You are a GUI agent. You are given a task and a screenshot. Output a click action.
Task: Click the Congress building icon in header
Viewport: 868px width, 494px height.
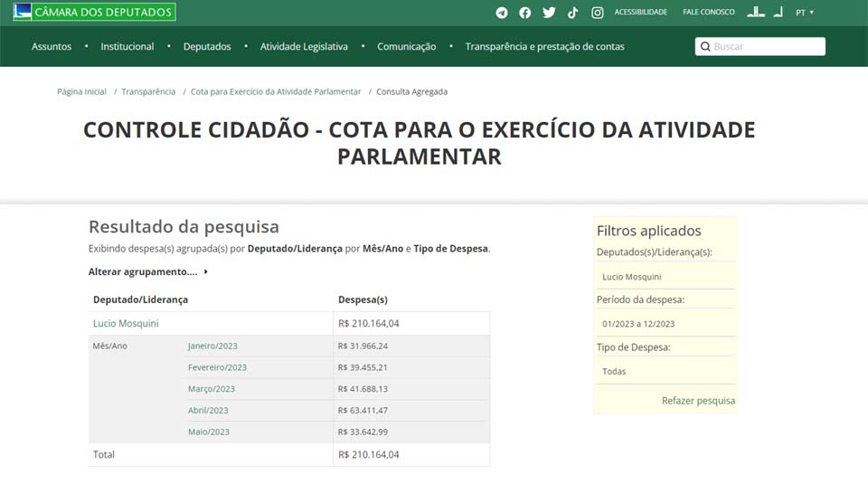[755, 12]
